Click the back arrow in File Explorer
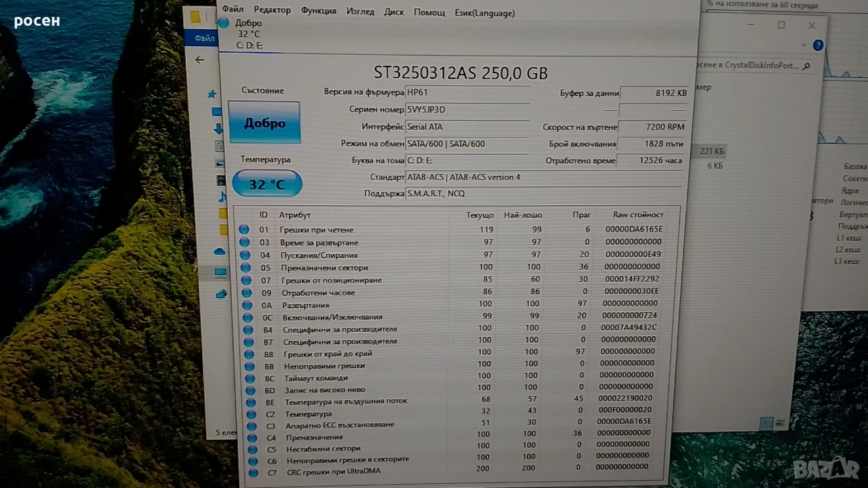The image size is (868, 488). [199, 60]
